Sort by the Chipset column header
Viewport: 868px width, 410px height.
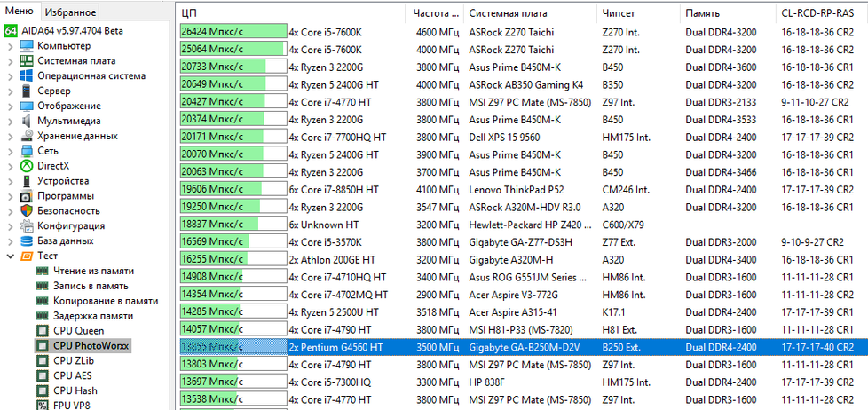point(619,13)
